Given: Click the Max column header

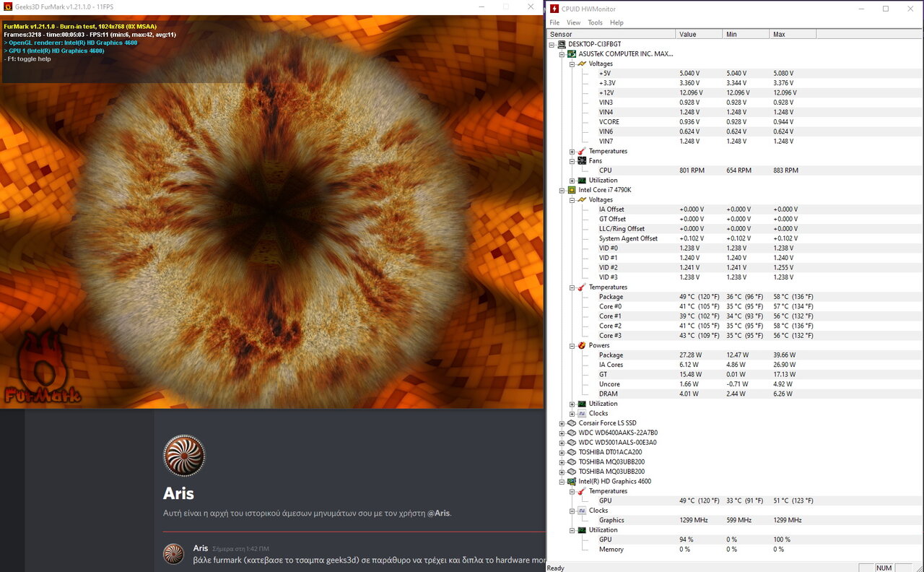Looking at the screenshot, I should 793,34.
